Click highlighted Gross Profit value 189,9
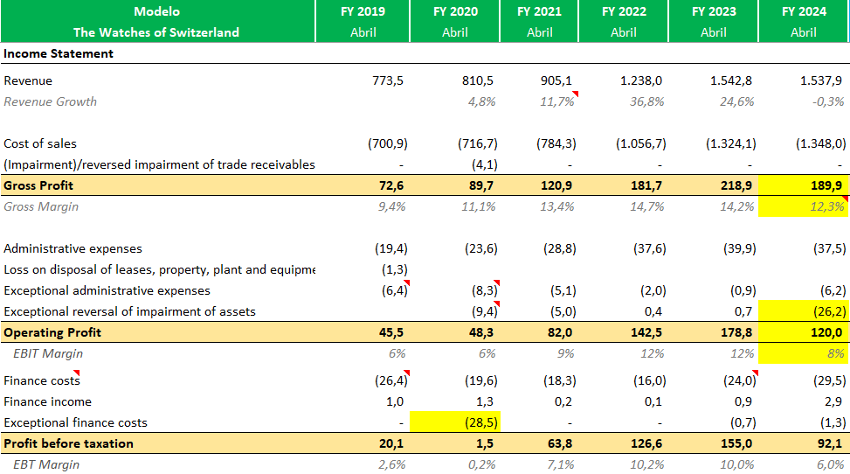This screenshot has width=850, height=474. pyautogui.click(x=826, y=185)
